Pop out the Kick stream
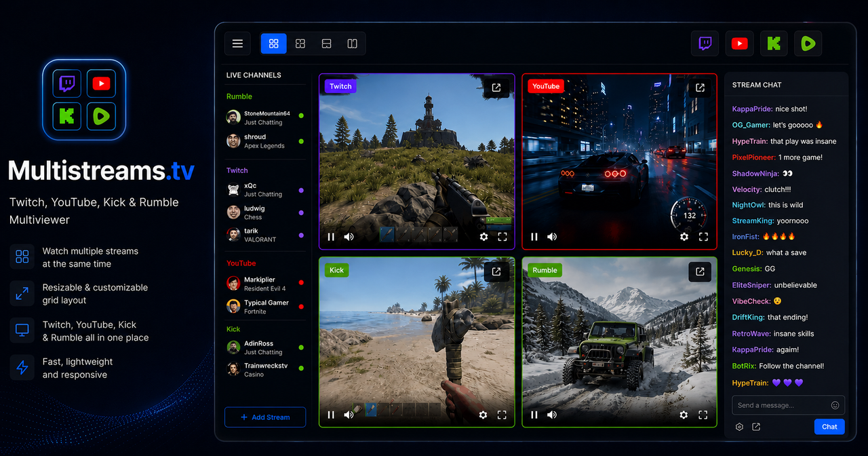The width and height of the screenshot is (868, 456). coord(496,271)
